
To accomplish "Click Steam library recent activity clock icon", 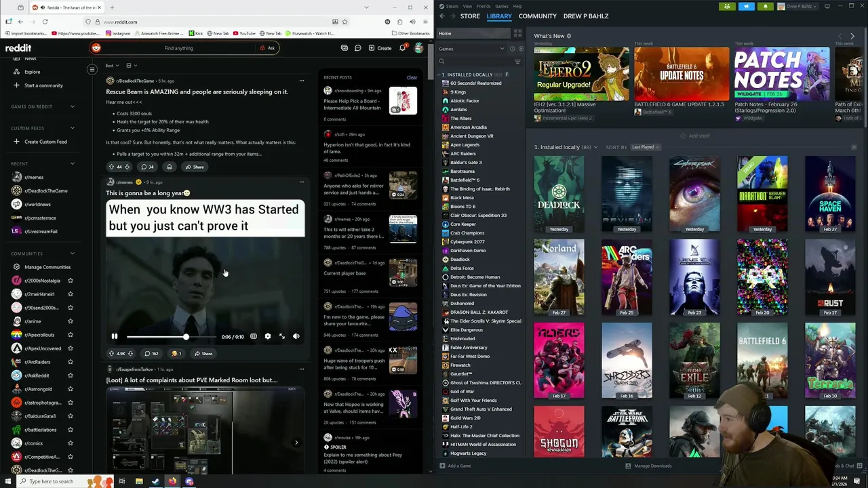I will click(x=512, y=49).
